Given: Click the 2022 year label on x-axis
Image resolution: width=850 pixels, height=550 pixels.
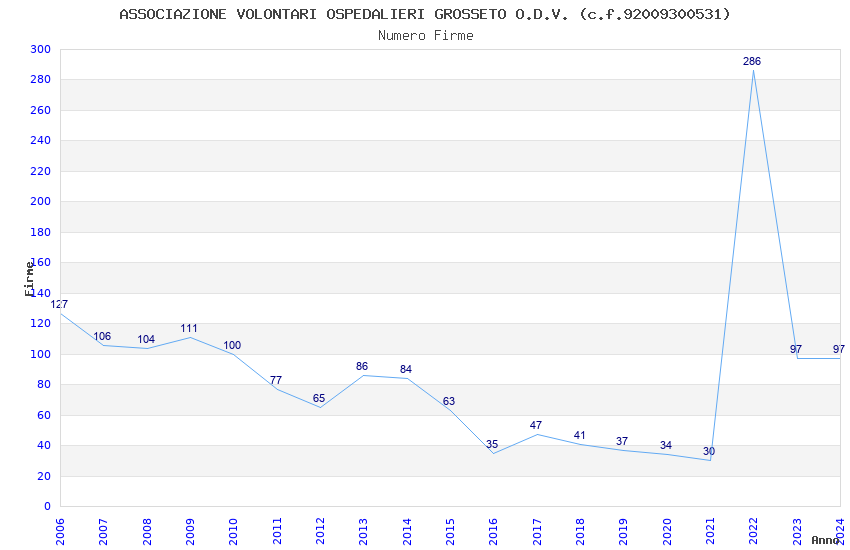Looking at the screenshot, I should [754, 531].
